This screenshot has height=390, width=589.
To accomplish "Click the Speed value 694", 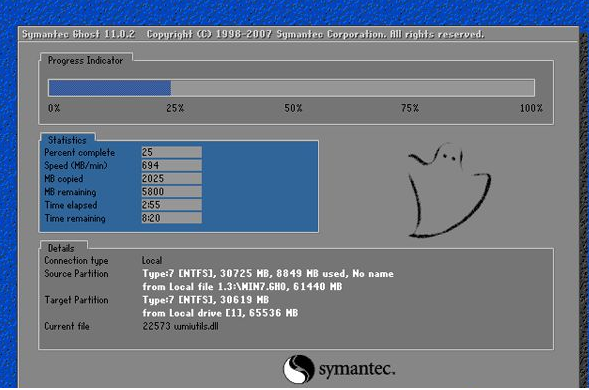I will pyautogui.click(x=172, y=165).
